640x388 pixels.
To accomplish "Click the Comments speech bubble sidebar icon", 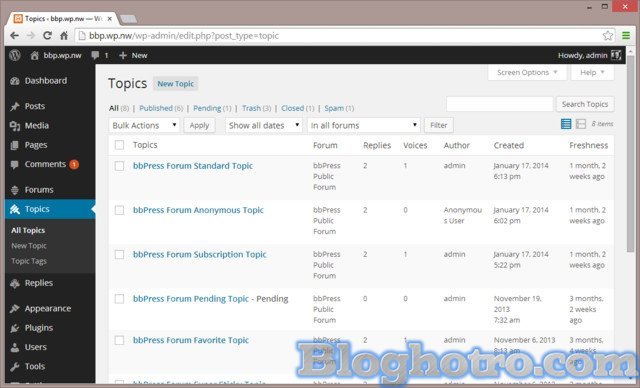I will (x=15, y=164).
